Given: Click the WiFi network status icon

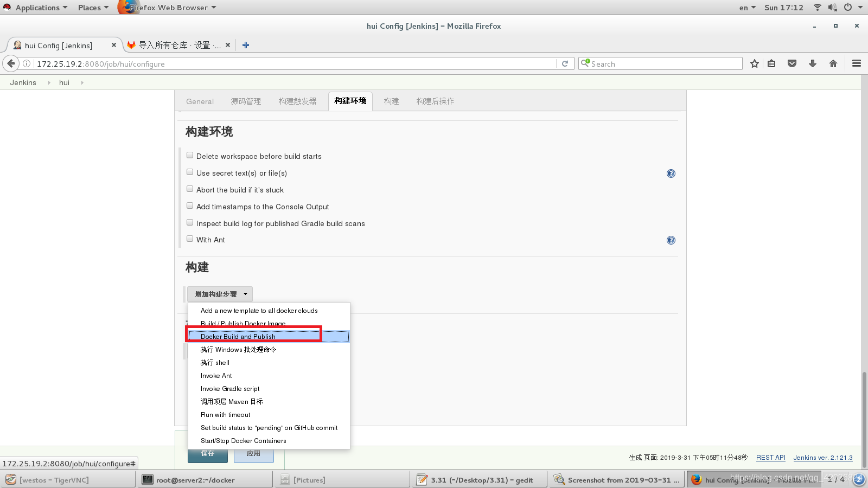Looking at the screenshot, I should 818,7.
